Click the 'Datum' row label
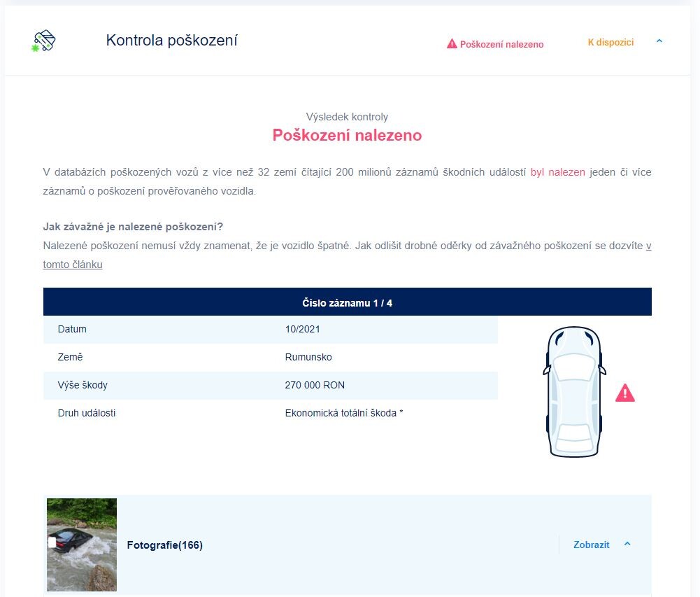 coord(72,329)
